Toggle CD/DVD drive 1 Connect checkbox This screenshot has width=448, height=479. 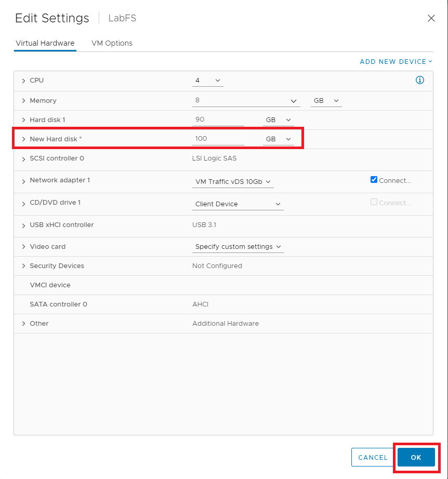coord(374,202)
